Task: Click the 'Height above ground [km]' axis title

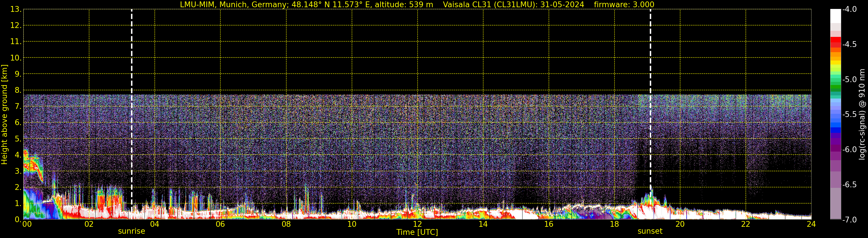Action: 4,114
